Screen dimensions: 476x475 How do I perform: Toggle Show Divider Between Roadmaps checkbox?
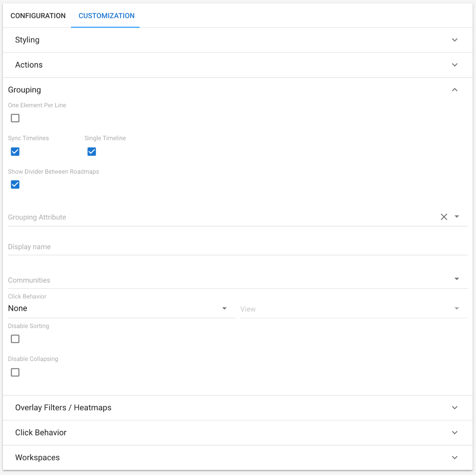coord(15,184)
